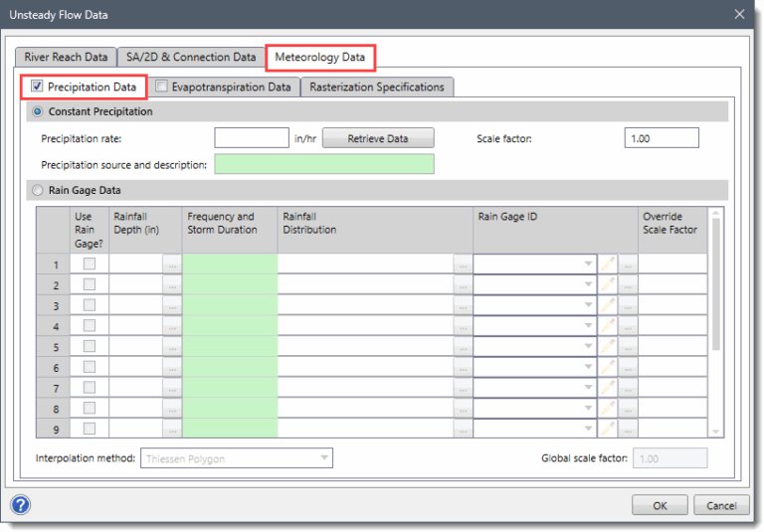
Task: Select the Rain Gage Data radio button
Action: (39, 190)
